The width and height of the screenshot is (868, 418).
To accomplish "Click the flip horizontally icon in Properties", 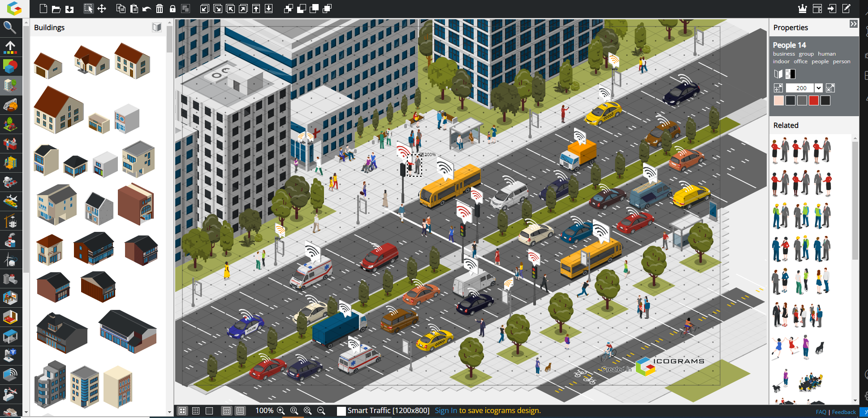I will pyautogui.click(x=778, y=74).
